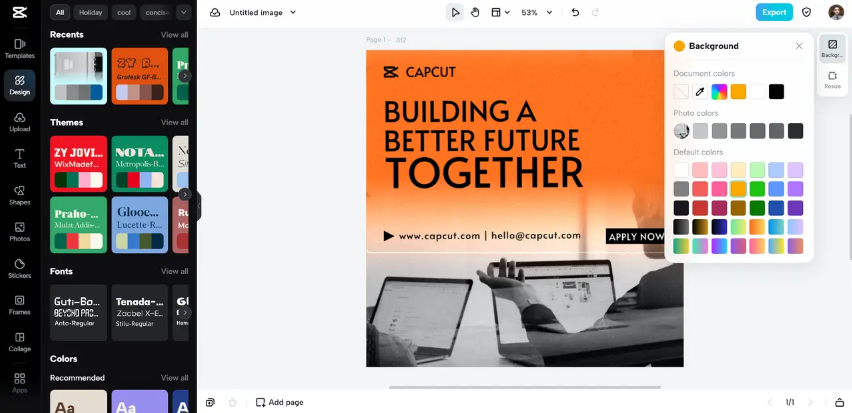Choose the Guti-Bo Anta-Regular font pairing

point(78,312)
